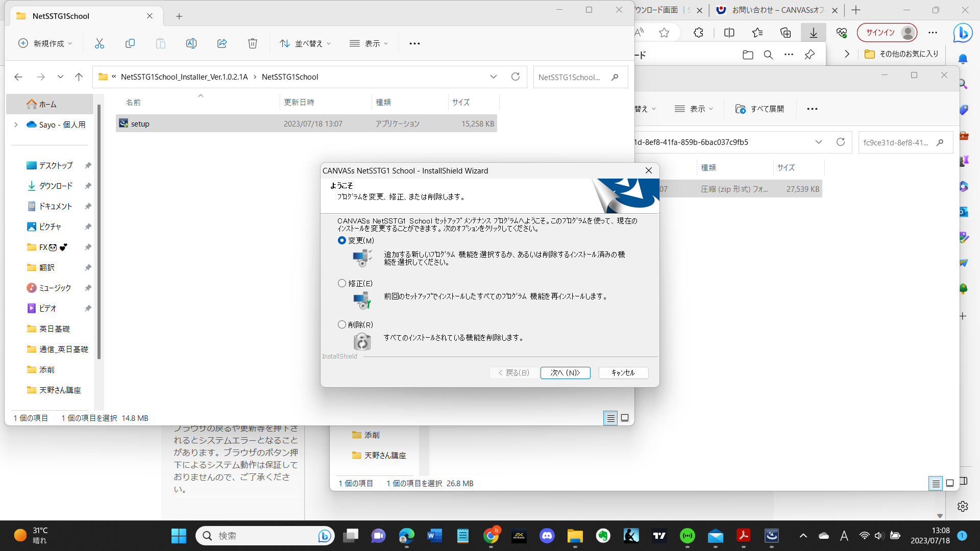Click the NetSSTG1School search box
This screenshot has height=551, width=980.
(x=580, y=77)
